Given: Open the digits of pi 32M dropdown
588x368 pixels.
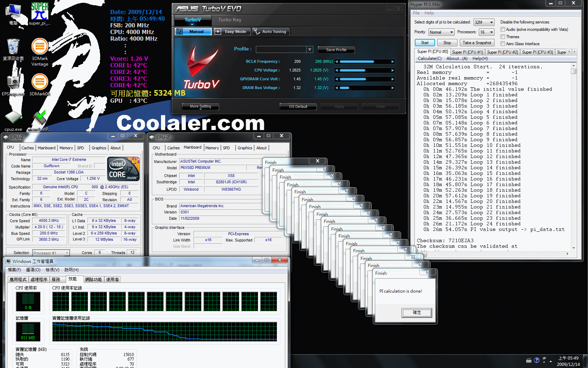Looking at the screenshot, I should pyautogui.click(x=484, y=22).
